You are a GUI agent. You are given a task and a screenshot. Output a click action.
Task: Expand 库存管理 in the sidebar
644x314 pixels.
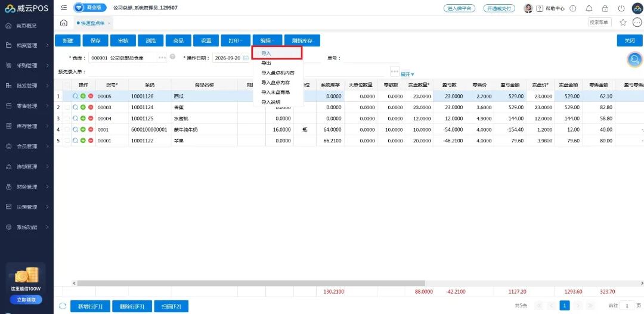(27, 126)
